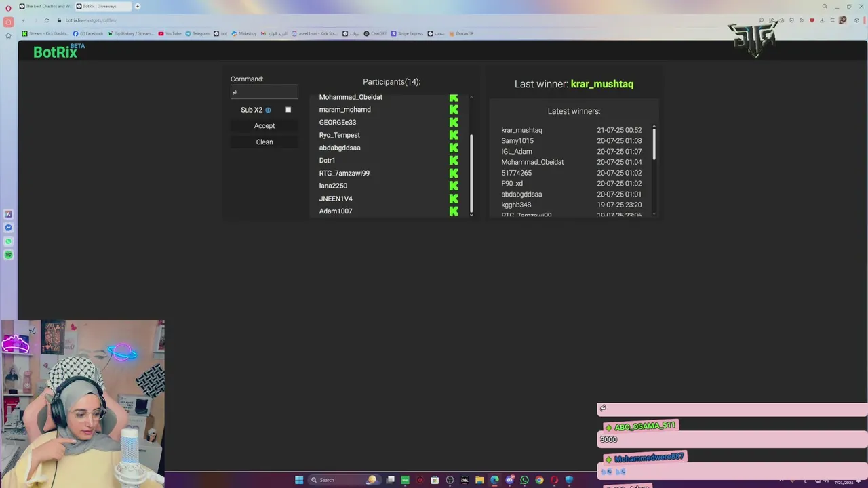Select participant Ryo_Tempest
Screen dimensions: 868x488
[340, 135]
